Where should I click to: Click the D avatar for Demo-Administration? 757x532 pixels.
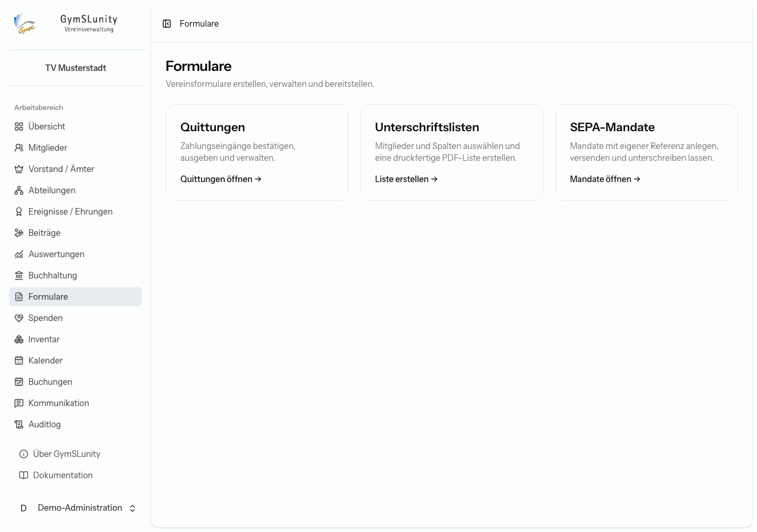point(24,508)
